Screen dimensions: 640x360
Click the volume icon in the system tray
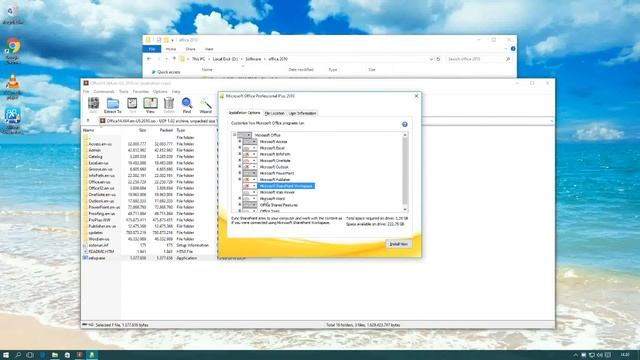pos(600,355)
